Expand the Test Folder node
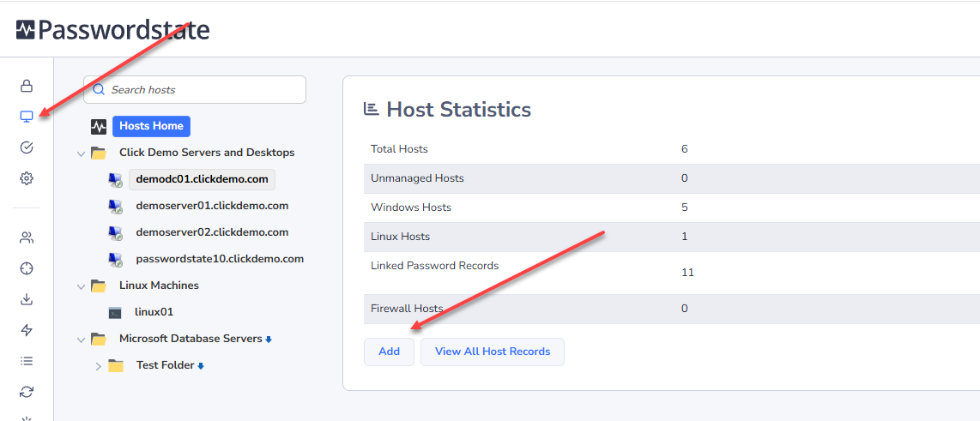Screen dimensions: 980x421 tap(98, 366)
